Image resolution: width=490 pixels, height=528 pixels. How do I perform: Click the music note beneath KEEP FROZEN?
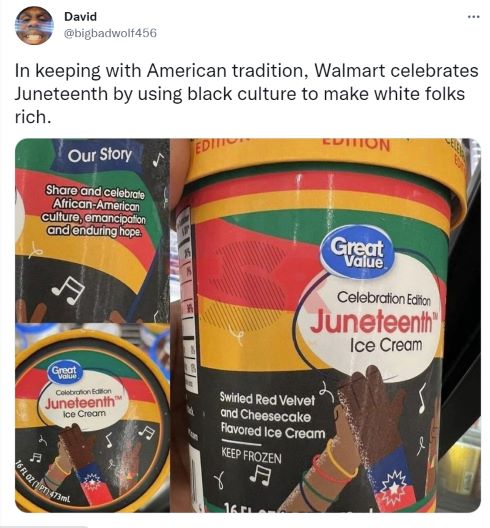[260, 475]
